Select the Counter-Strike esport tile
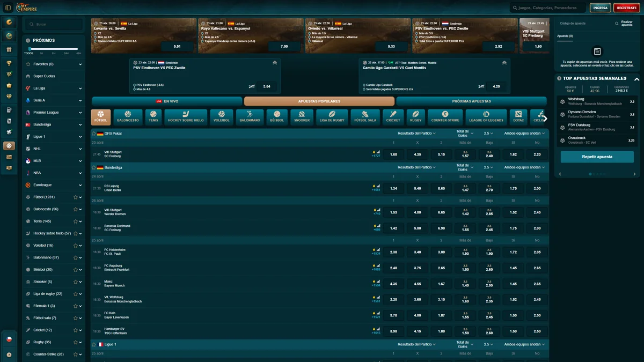 point(444,117)
